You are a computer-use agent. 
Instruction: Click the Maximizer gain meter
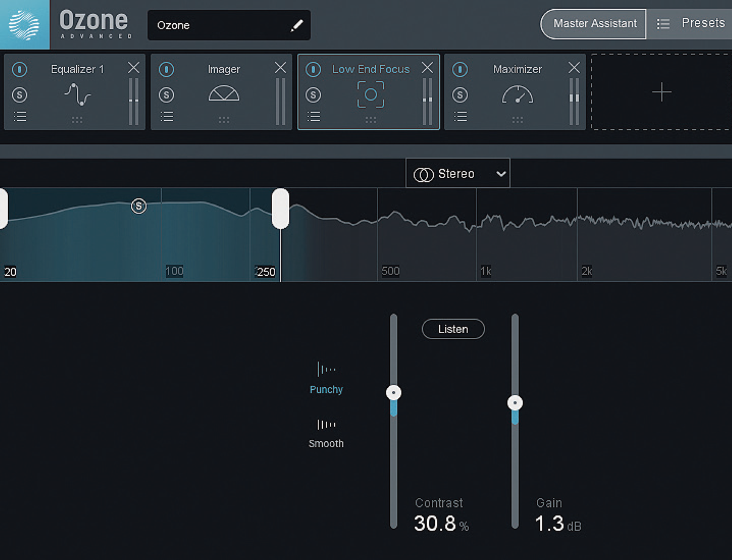click(574, 102)
